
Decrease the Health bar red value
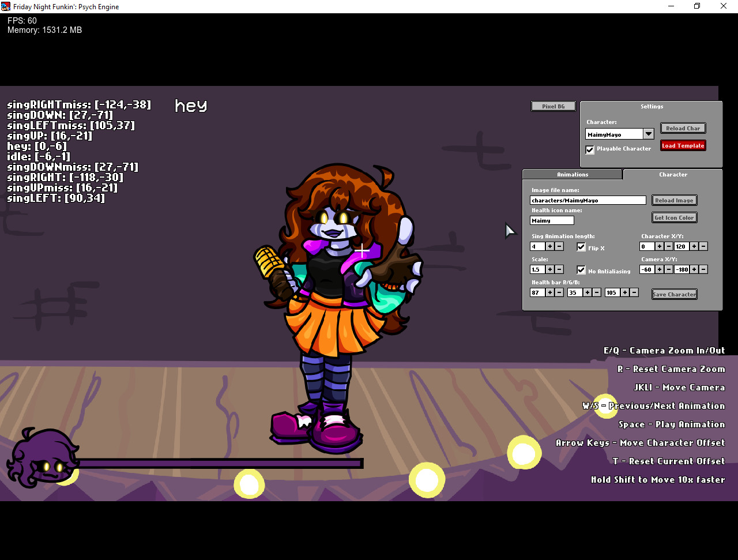[559, 292]
